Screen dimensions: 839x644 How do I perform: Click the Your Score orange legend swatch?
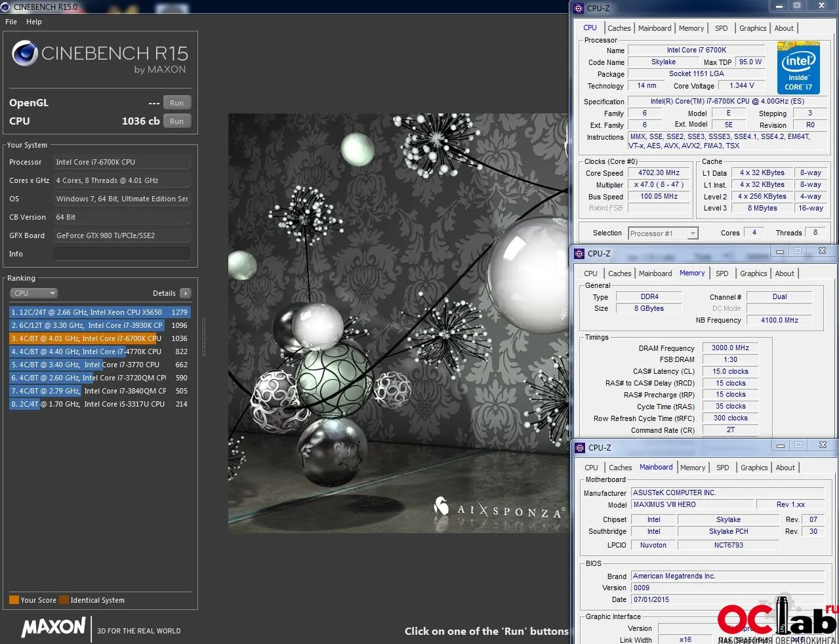pos(14,600)
